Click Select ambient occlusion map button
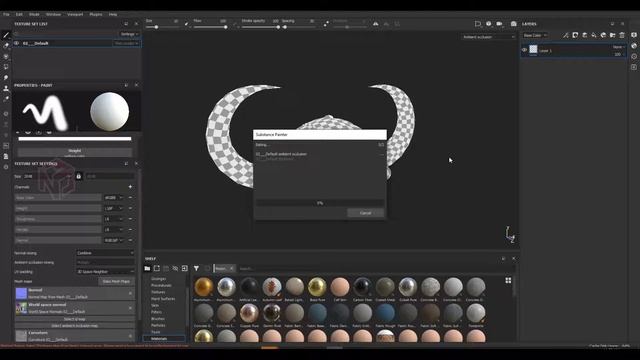The width and height of the screenshot is (640, 360). [x=75, y=326]
